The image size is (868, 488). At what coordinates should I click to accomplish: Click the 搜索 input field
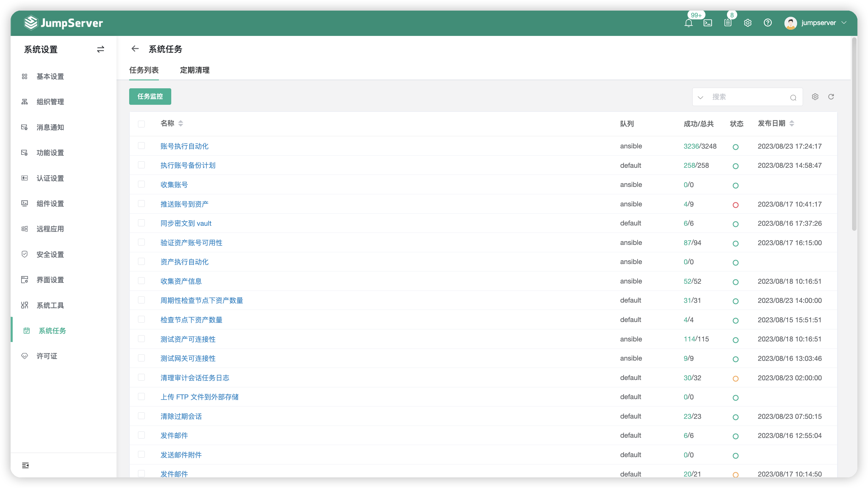748,97
